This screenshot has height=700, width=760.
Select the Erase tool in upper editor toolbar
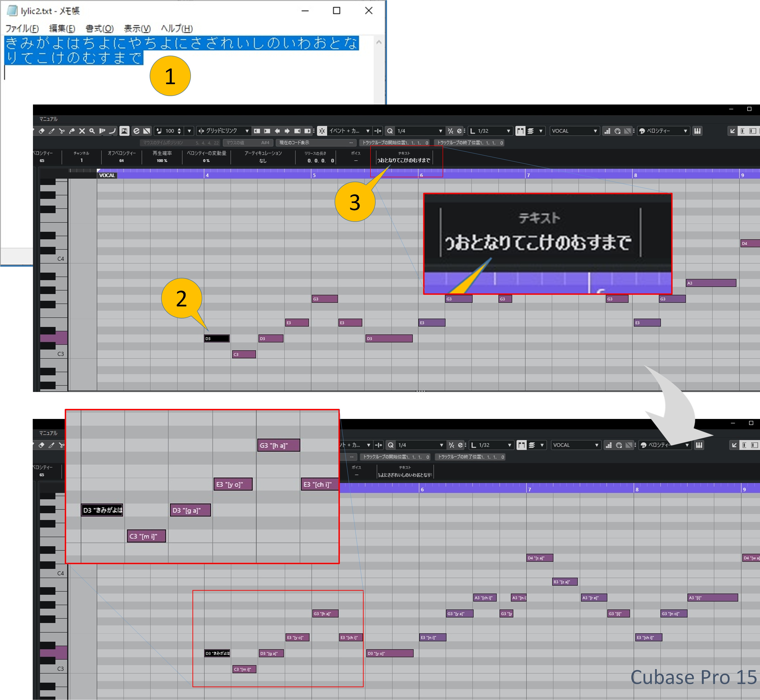[x=42, y=131]
